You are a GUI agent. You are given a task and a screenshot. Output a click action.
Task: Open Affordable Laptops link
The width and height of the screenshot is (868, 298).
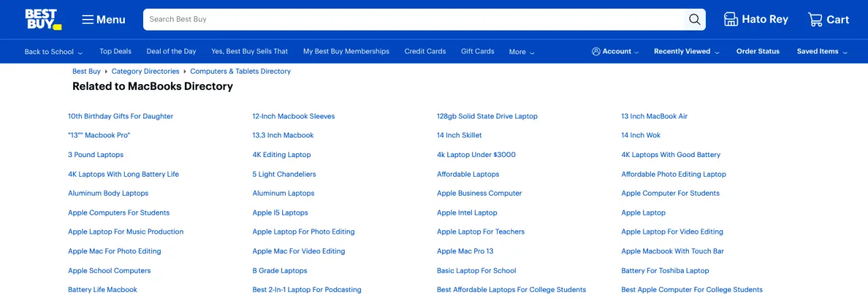[x=468, y=175]
